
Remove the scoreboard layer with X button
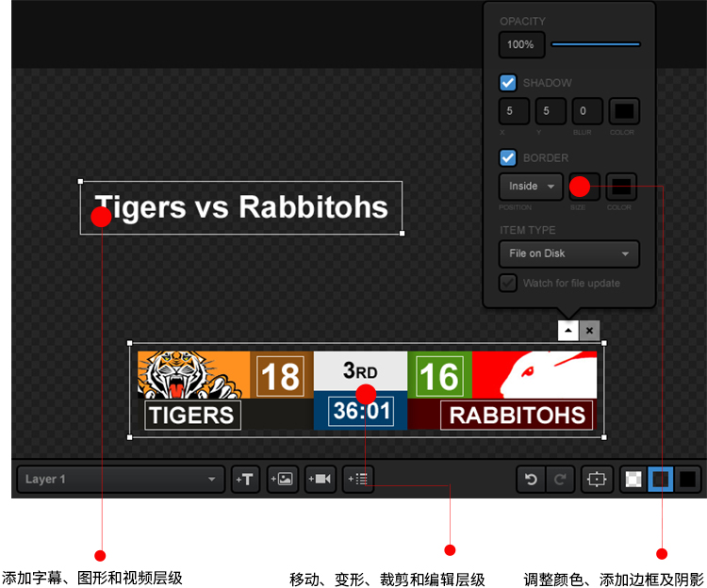(x=589, y=330)
